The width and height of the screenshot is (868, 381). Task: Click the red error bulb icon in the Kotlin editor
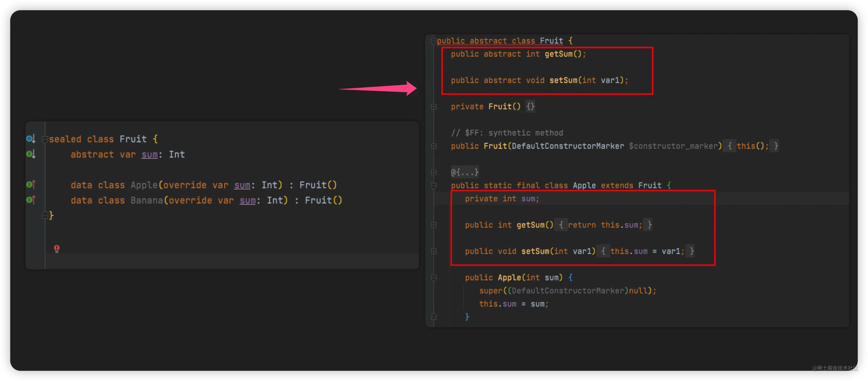pyautogui.click(x=56, y=249)
